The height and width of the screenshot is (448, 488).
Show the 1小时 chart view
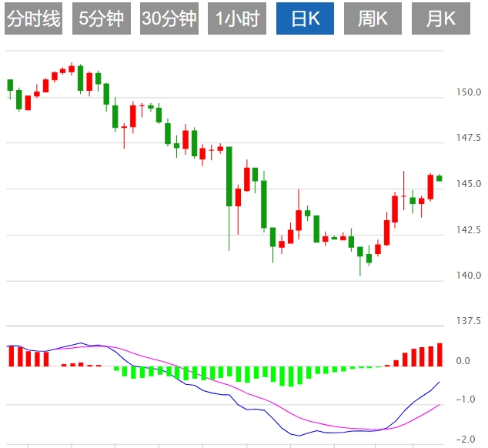pyautogui.click(x=236, y=19)
